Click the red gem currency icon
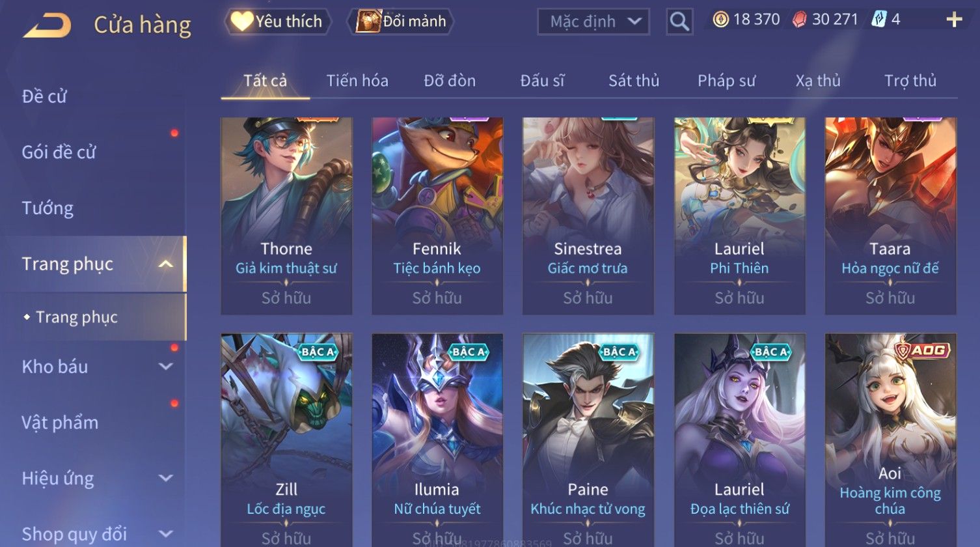Image resolution: width=980 pixels, height=547 pixels. [x=799, y=20]
